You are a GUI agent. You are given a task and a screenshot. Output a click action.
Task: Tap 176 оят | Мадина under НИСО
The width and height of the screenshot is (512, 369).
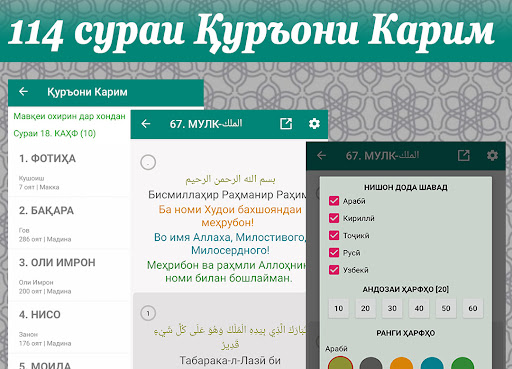(x=45, y=343)
